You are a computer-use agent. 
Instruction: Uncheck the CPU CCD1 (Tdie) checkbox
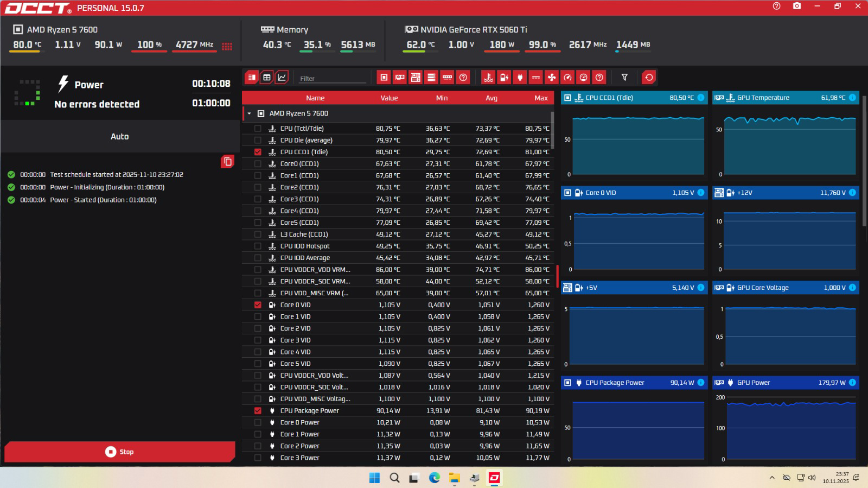[x=258, y=152]
